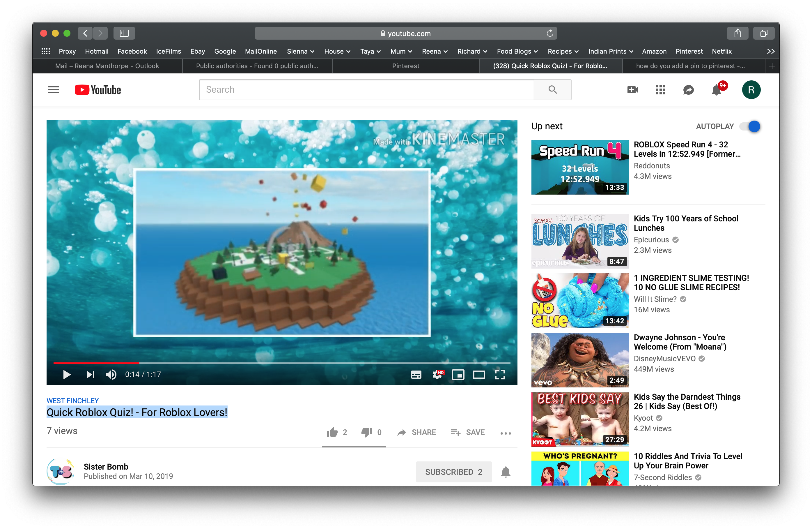Go forward with Safari's forward arrow
The image size is (812, 529).
100,33
